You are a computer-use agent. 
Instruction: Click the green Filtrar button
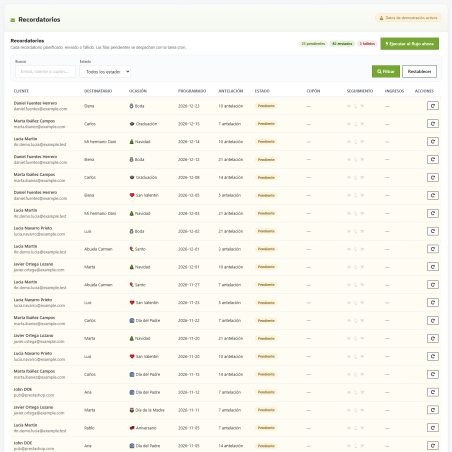(386, 71)
